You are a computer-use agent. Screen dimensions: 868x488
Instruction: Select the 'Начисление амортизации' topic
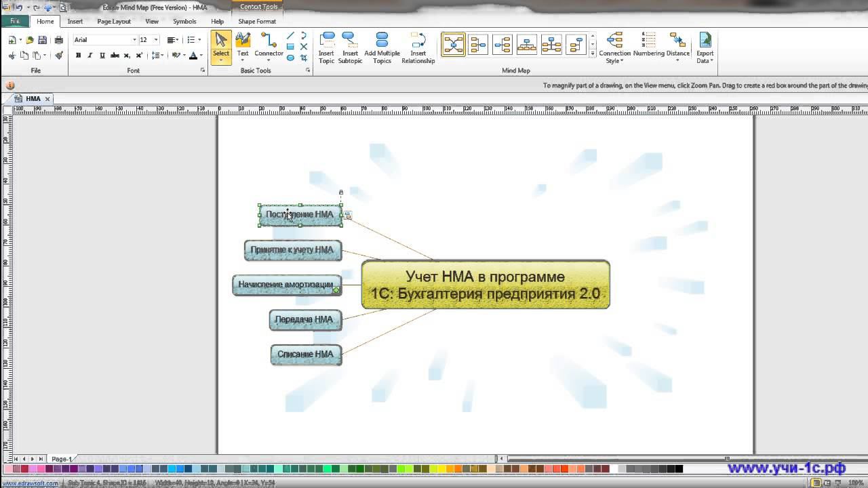(287, 285)
